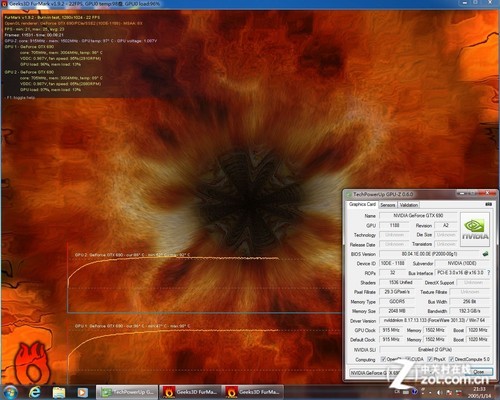Click the Shaders value 1536 Unified

tap(400, 282)
